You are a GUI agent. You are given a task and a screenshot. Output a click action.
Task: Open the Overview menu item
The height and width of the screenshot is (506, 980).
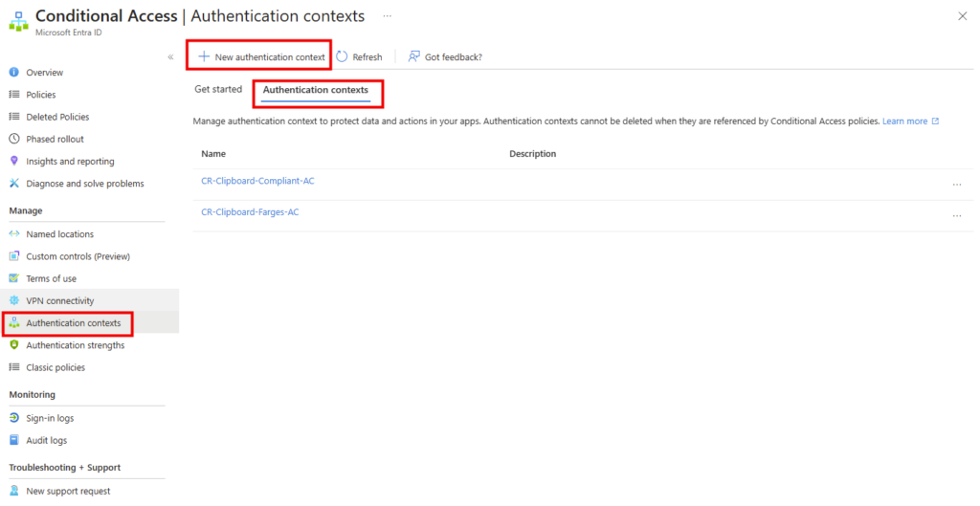pos(44,73)
